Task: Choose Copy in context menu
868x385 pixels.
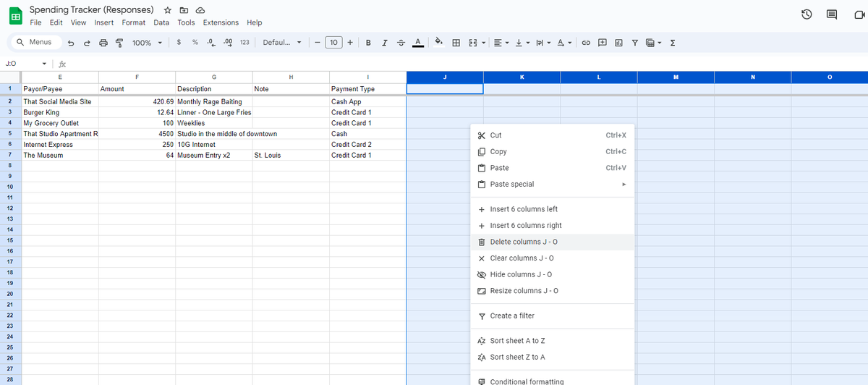Action: (552, 151)
